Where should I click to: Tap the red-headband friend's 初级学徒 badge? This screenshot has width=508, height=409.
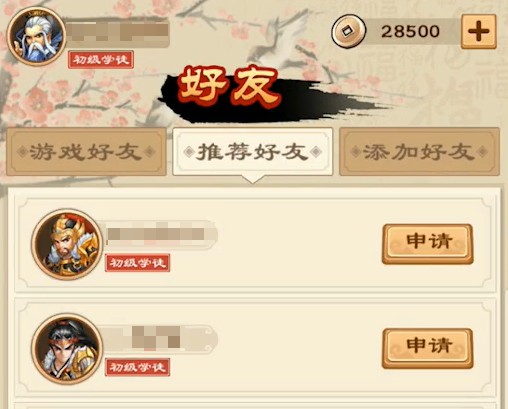pyautogui.click(x=138, y=367)
